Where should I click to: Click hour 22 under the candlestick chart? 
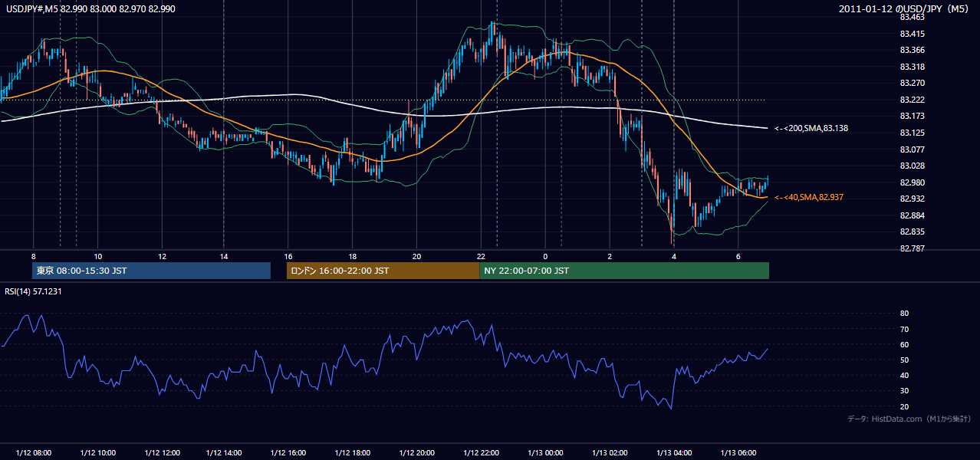(x=481, y=256)
